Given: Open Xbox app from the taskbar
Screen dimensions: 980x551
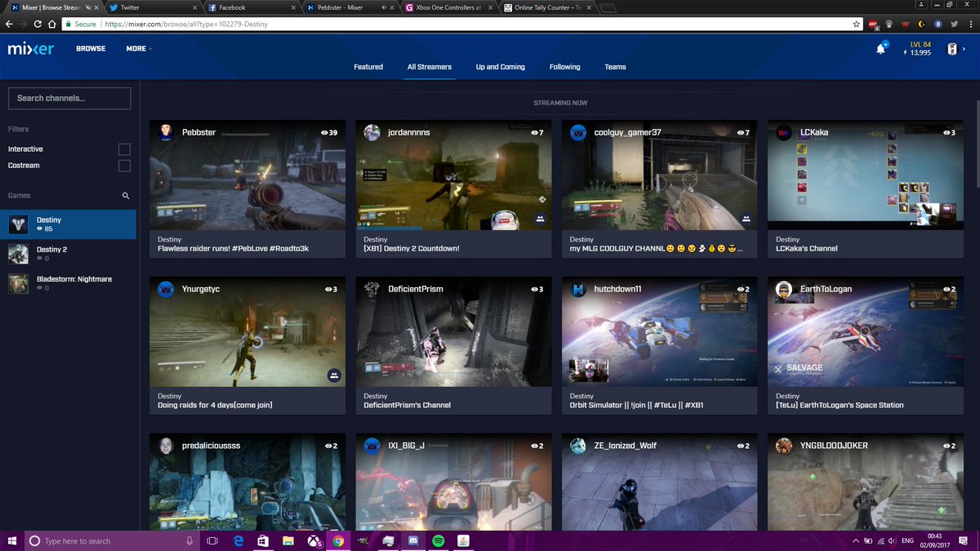Looking at the screenshot, I should pos(313,540).
